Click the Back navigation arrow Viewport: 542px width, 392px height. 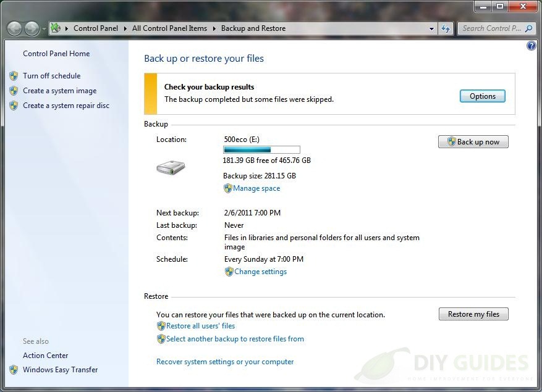(x=14, y=28)
